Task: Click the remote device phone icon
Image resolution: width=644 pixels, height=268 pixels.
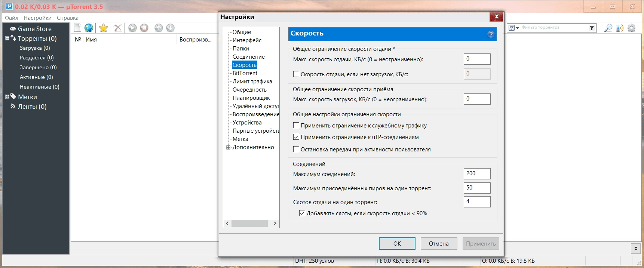Action: pos(620,28)
